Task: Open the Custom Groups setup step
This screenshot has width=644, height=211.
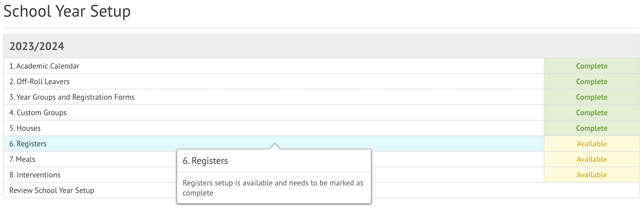Action: point(38,113)
